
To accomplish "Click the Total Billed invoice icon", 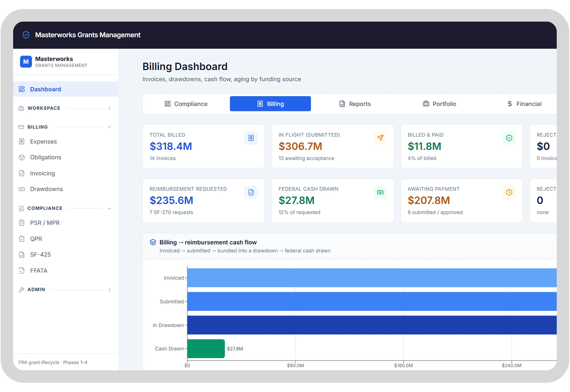I will coord(251,138).
